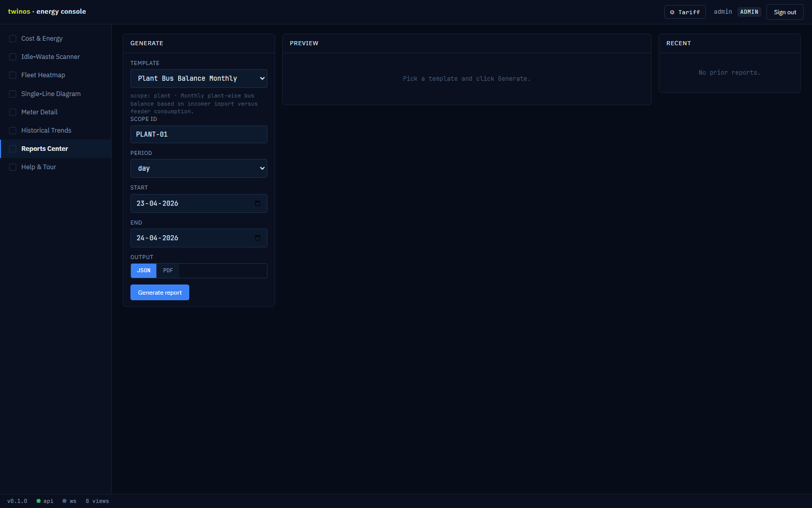The width and height of the screenshot is (812, 508).
Task: Click the Single-Line Diagram sidebar icon
Action: tap(13, 94)
